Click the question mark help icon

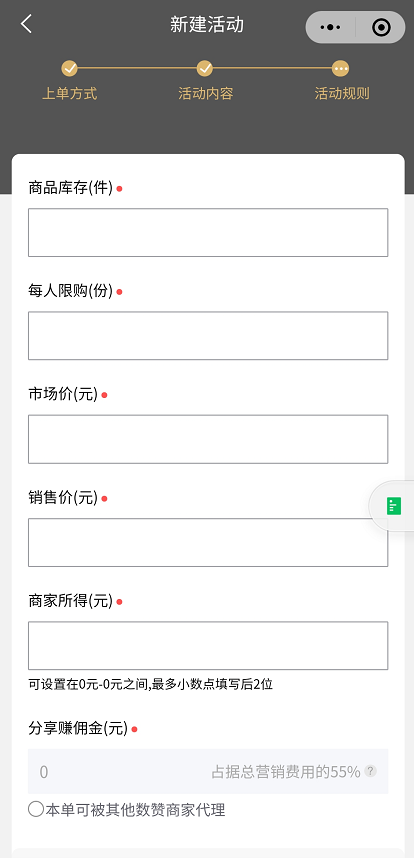[x=370, y=772]
